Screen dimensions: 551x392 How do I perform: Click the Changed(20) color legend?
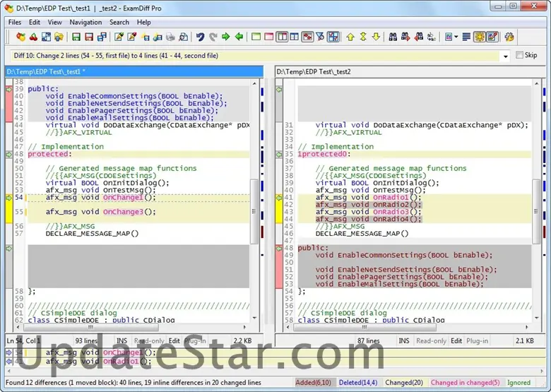[404, 383]
